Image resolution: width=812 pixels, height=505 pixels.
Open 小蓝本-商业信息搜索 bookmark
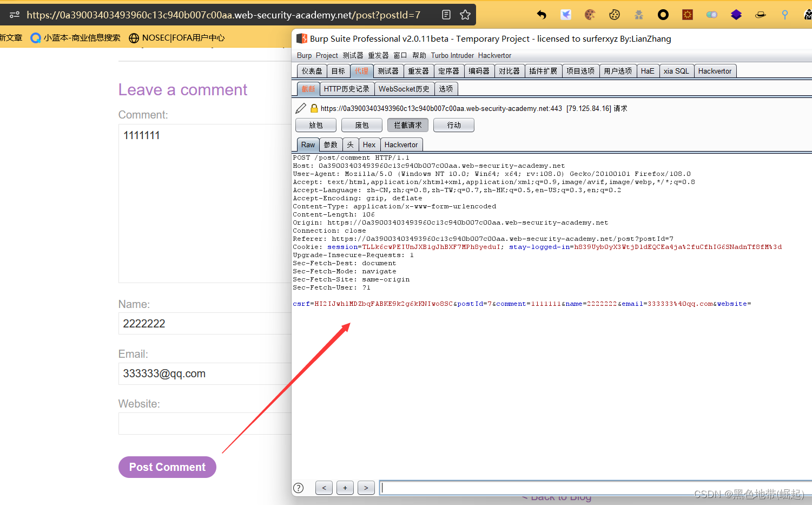[75, 37]
